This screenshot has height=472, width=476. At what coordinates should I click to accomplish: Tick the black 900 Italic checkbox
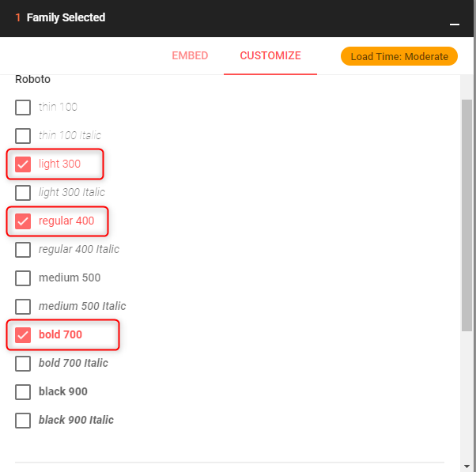tap(23, 421)
